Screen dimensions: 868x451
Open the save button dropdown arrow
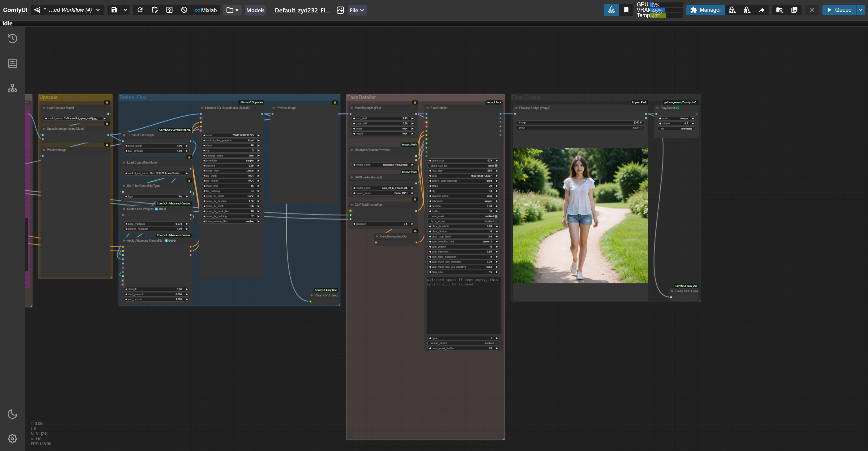pos(125,10)
